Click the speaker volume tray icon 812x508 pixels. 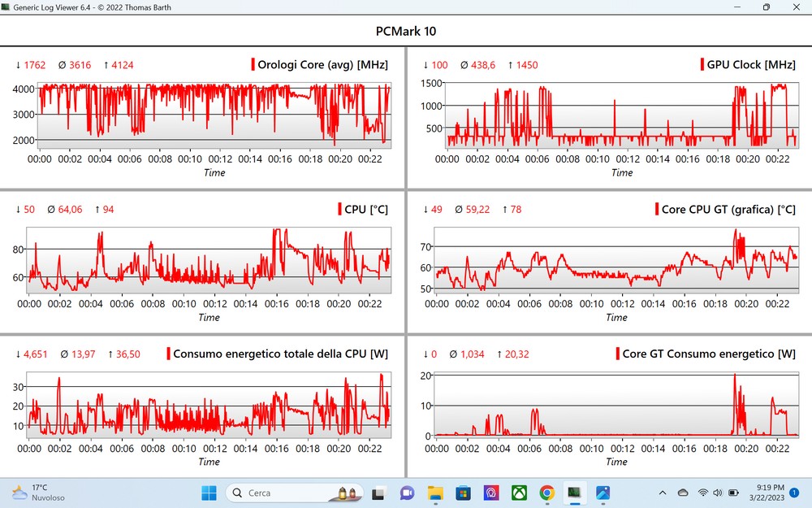(718, 493)
